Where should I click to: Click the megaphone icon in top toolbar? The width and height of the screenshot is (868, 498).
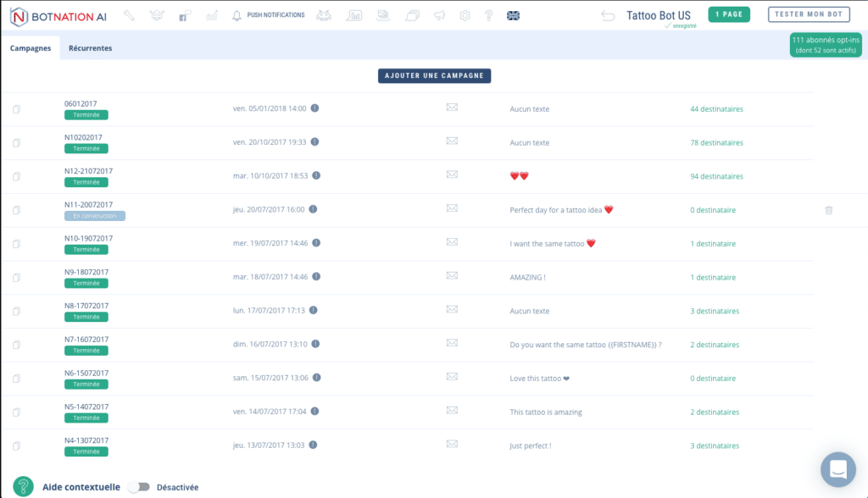click(x=439, y=15)
